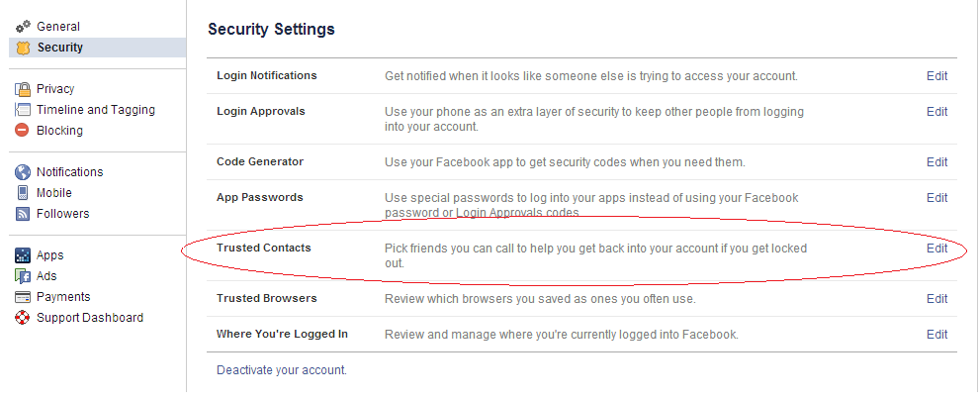
Task: Edit the Where You're Logged In setting
Action: point(936,335)
